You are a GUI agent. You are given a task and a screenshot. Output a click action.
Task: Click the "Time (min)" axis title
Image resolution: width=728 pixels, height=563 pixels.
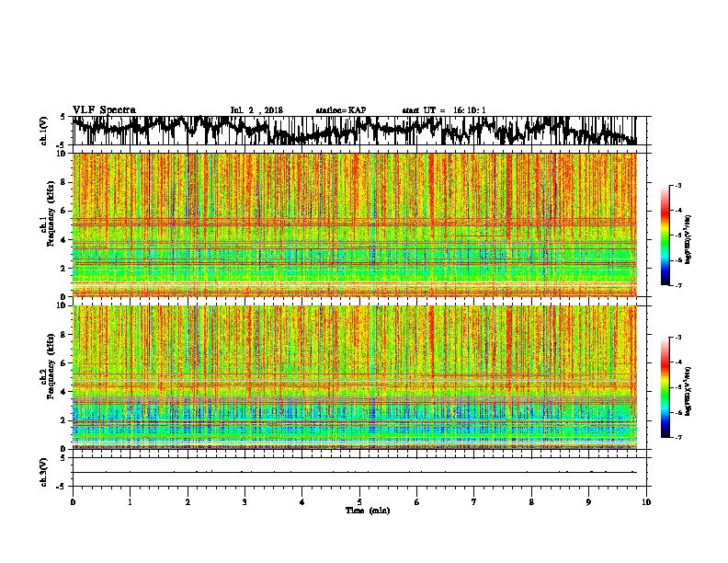tap(368, 511)
